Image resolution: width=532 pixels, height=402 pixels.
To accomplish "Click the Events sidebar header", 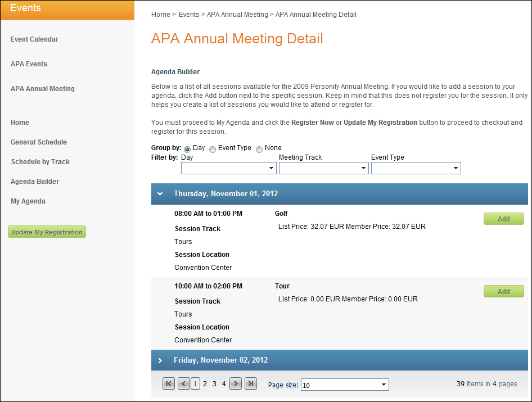I will (67, 10).
